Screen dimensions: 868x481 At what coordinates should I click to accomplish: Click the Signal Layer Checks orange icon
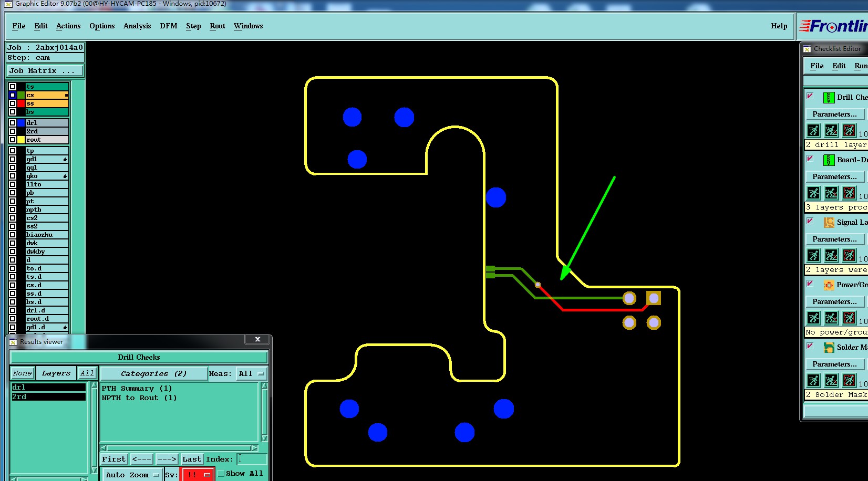pyautogui.click(x=829, y=223)
